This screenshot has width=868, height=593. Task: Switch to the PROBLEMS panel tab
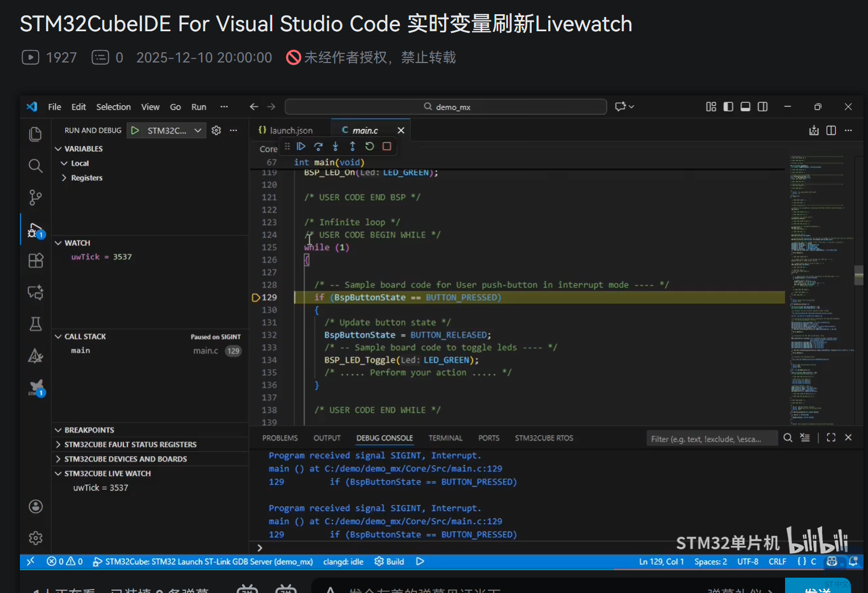[x=280, y=438]
